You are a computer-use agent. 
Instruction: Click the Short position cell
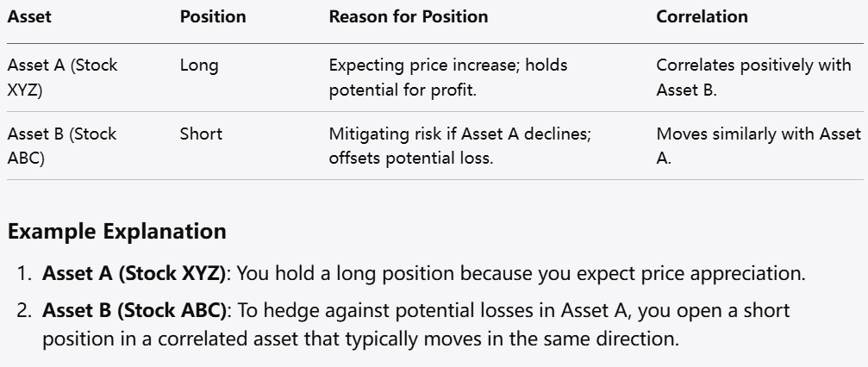(x=201, y=134)
